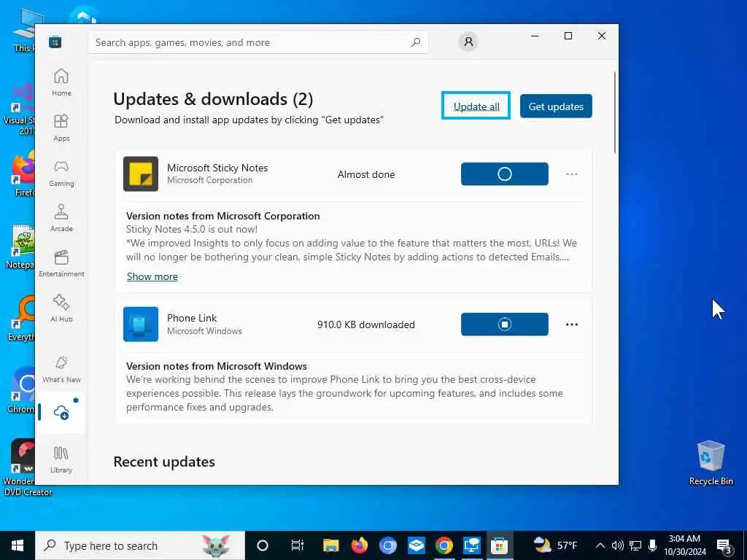This screenshot has width=747, height=560.
Task: Click the Microsoft Sticky Notes app icon
Action: (x=141, y=174)
